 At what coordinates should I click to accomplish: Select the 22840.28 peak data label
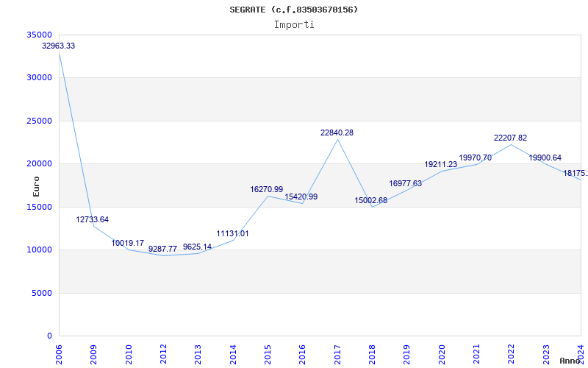pyautogui.click(x=337, y=133)
